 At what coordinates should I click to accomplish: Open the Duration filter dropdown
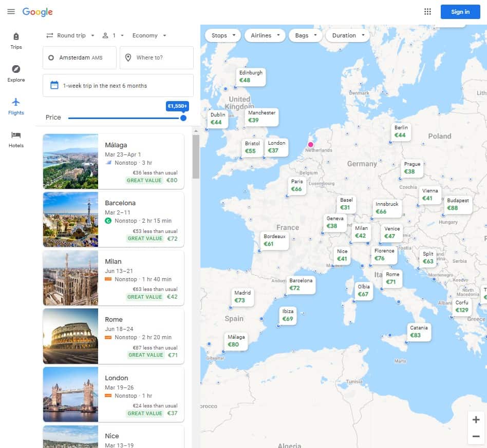[348, 35]
